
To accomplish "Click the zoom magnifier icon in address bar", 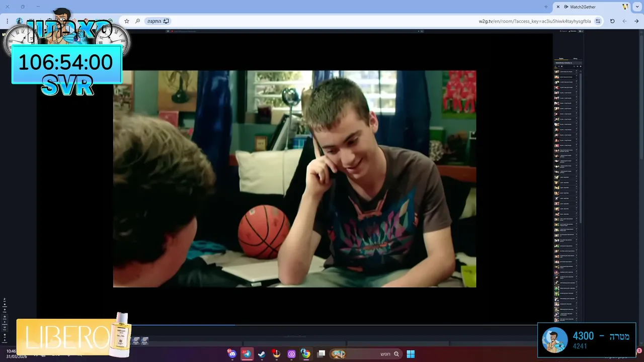I will [x=137, y=21].
